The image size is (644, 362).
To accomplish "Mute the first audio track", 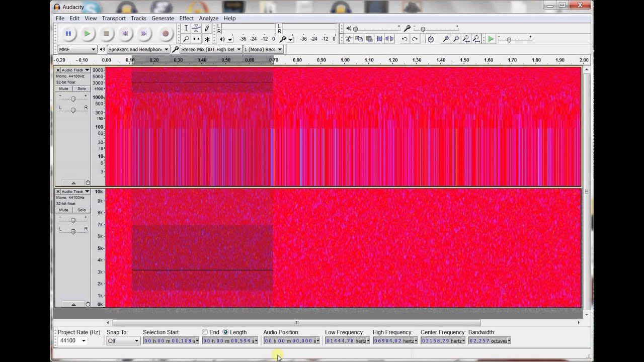I will coord(63,88).
